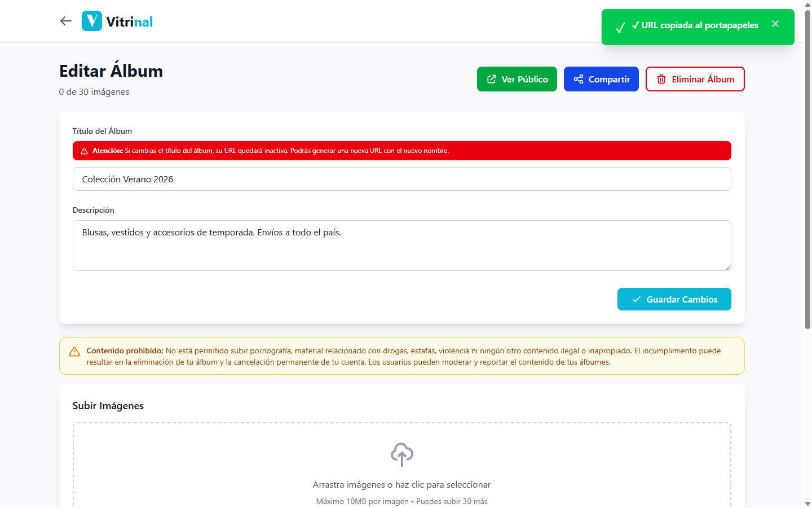812x508 pixels.
Task: Click the alert icon in the red Atención banner
Action: [x=84, y=151]
